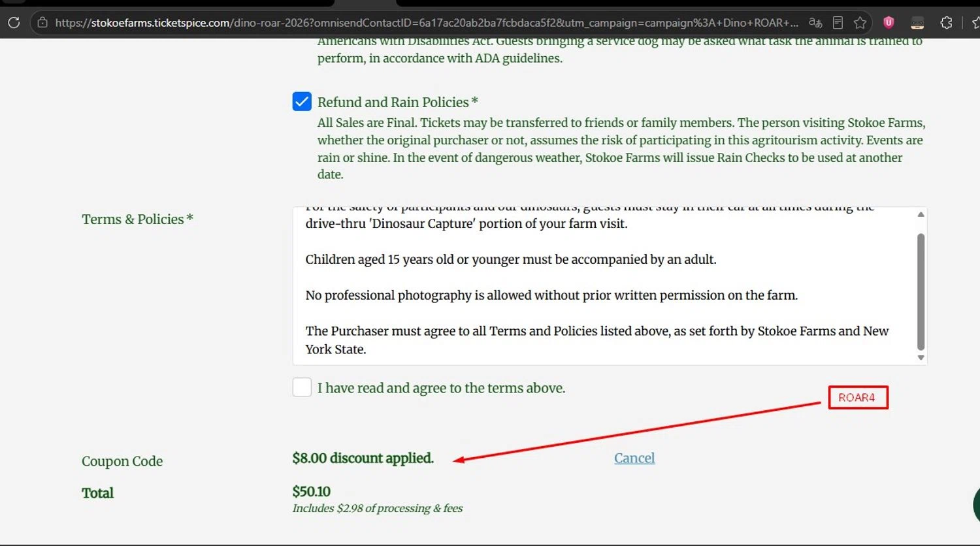The image size is (980, 546).
Task: Click 'Includes $2.98 of processing & fees' text
Action: 378,508
